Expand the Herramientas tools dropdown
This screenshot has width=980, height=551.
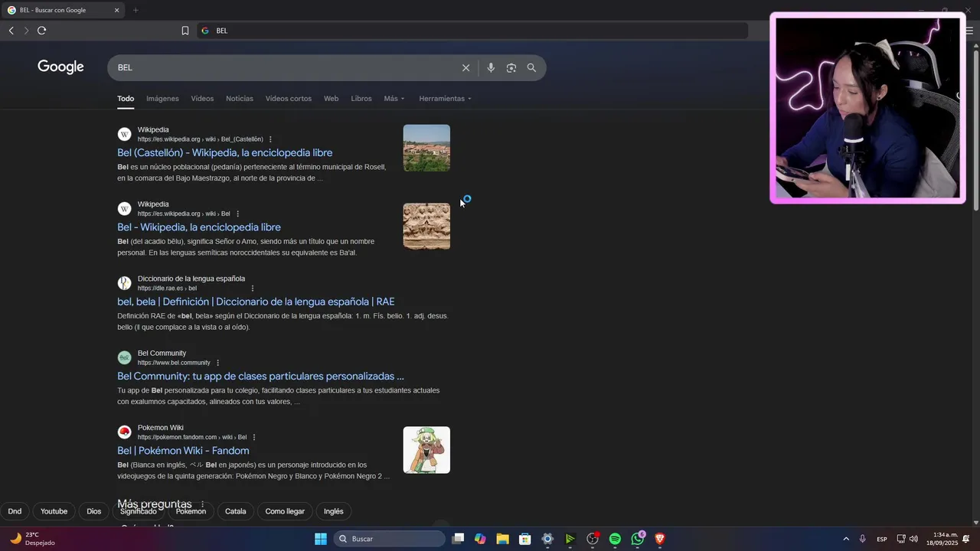[x=445, y=99]
